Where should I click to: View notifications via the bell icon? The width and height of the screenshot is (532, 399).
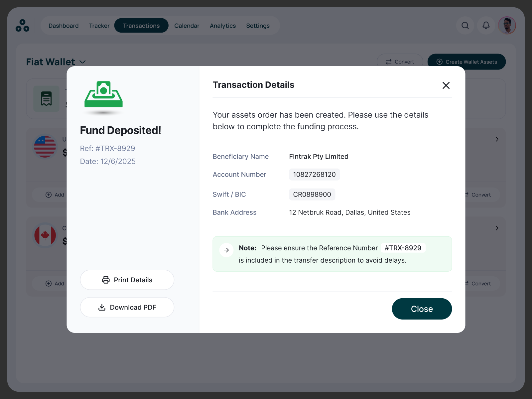[486, 26]
